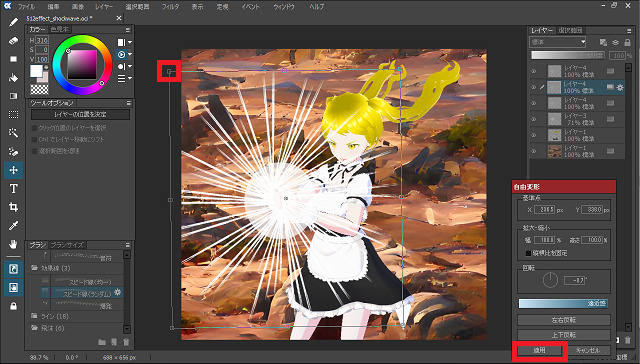640x364 pixels.
Task: Click the lock layer icon in layers panel
Action: 628,42
